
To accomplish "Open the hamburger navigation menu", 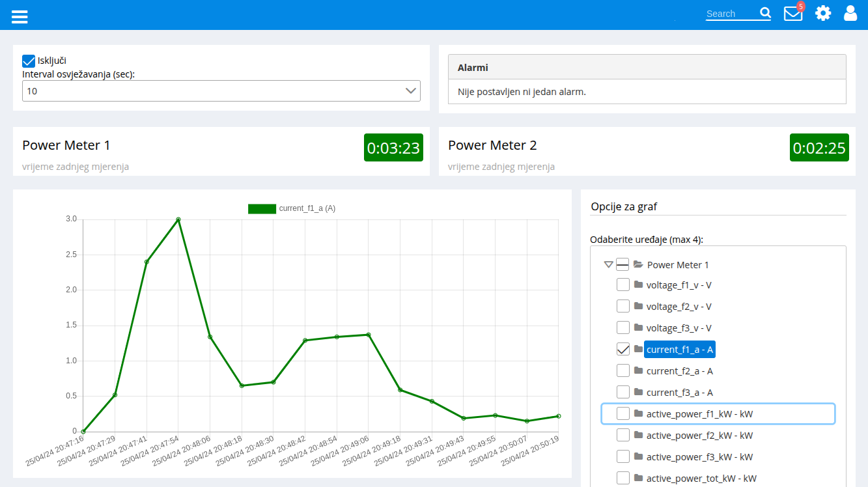I will 20,16.
